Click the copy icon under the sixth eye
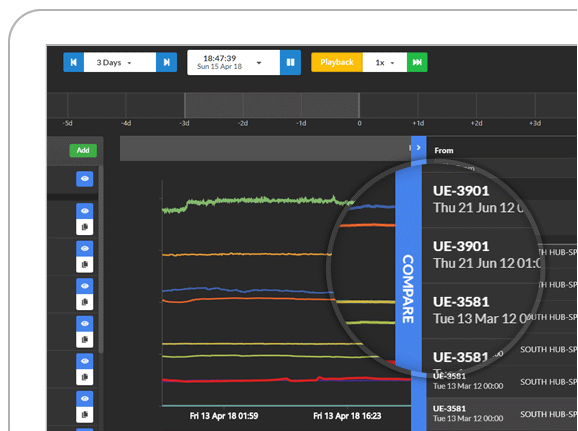 tap(85, 377)
